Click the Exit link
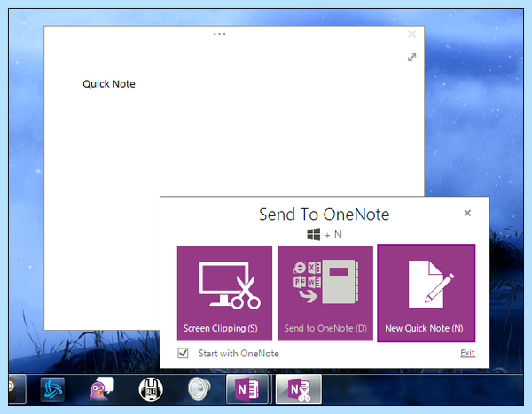 coord(467,353)
